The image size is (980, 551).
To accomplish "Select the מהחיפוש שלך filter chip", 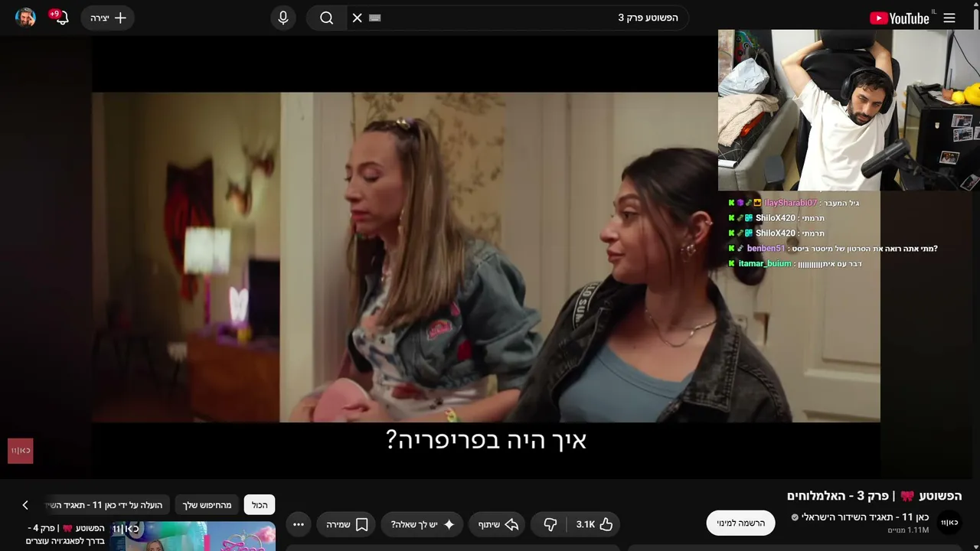I will 207,505.
